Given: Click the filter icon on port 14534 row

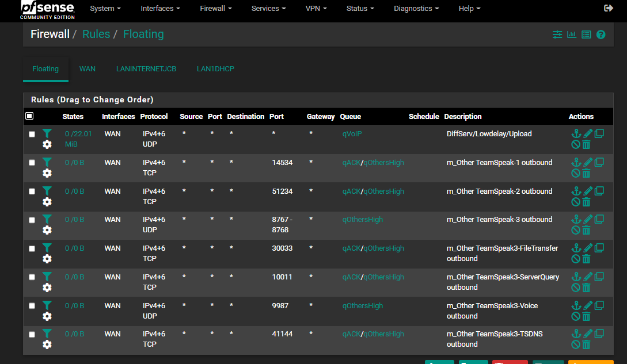Looking at the screenshot, I should [47, 162].
